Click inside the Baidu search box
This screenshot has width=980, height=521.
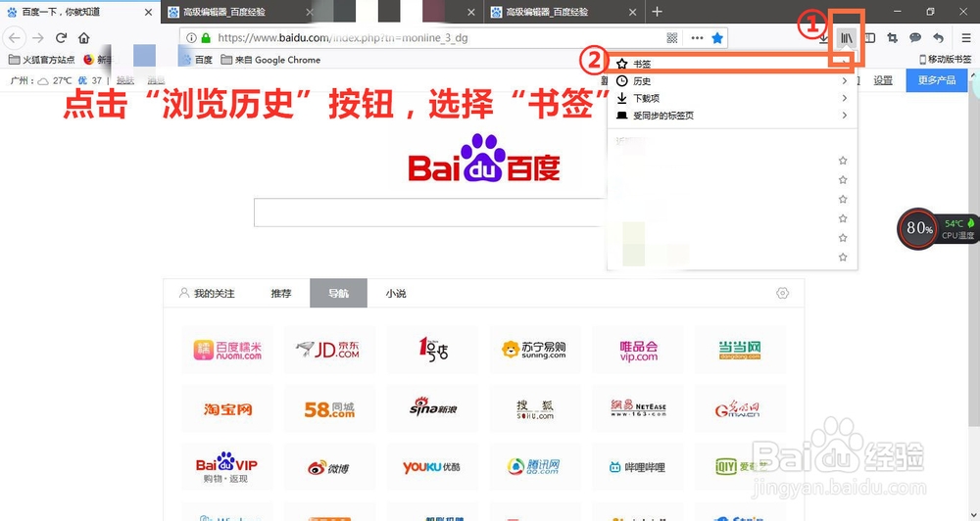point(430,213)
